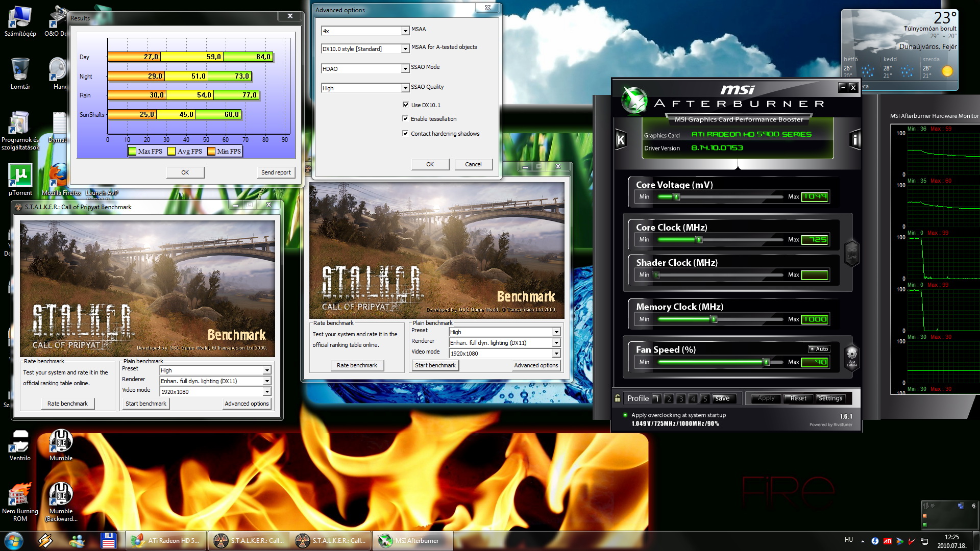Image resolution: width=980 pixels, height=551 pixels.
Task: Select Afterburner profile 4
Action: [x=693, y=398]
